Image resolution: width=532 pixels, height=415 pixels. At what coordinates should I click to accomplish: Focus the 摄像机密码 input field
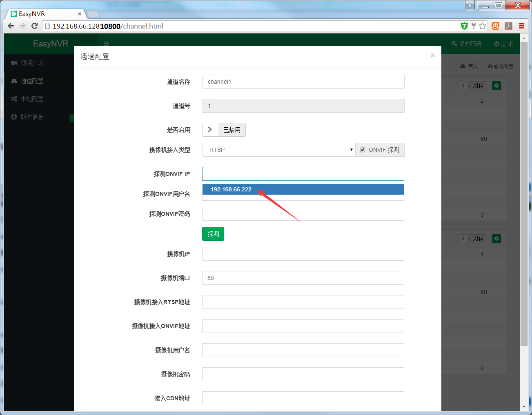coord(303,374)
